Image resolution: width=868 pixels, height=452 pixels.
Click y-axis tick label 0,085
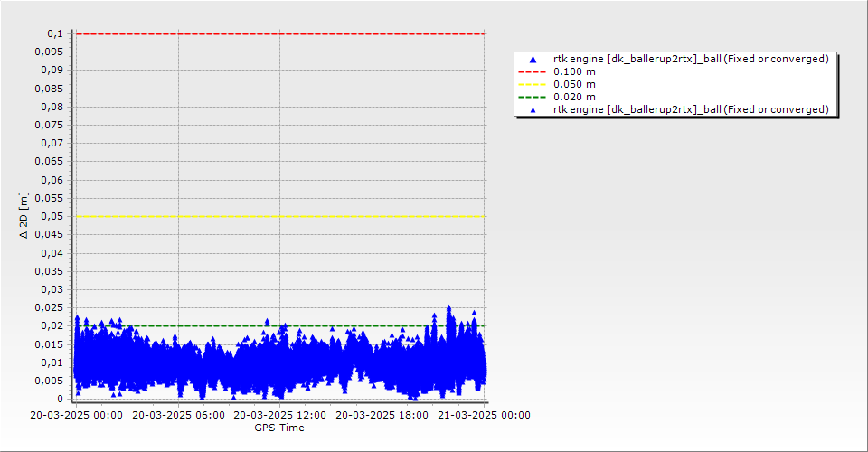[x=49, y=89]
